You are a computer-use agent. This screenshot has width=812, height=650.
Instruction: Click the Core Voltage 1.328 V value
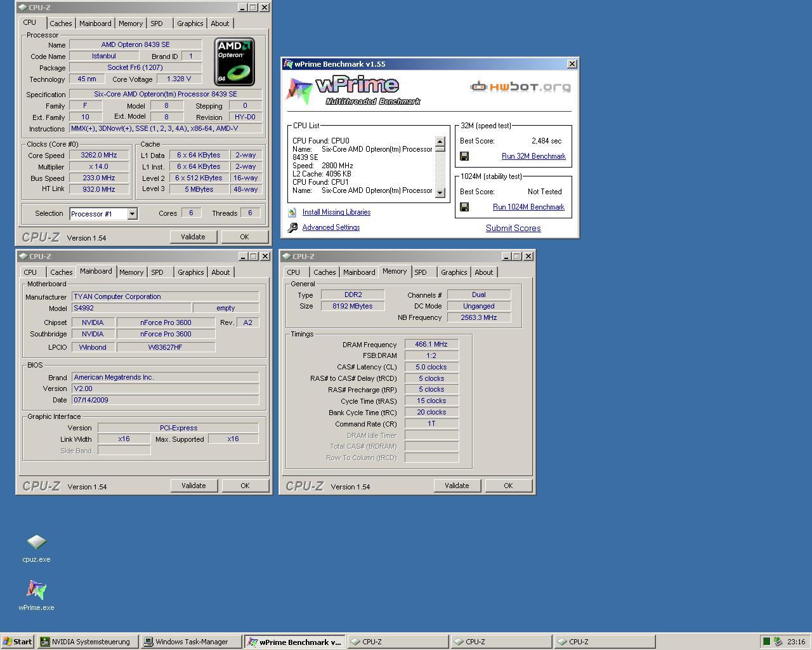point(179,79)
